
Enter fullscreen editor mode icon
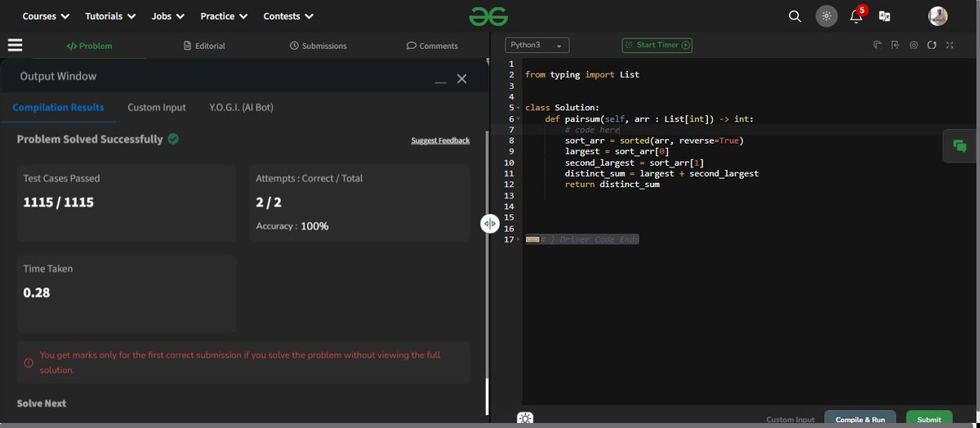[950, 45]
